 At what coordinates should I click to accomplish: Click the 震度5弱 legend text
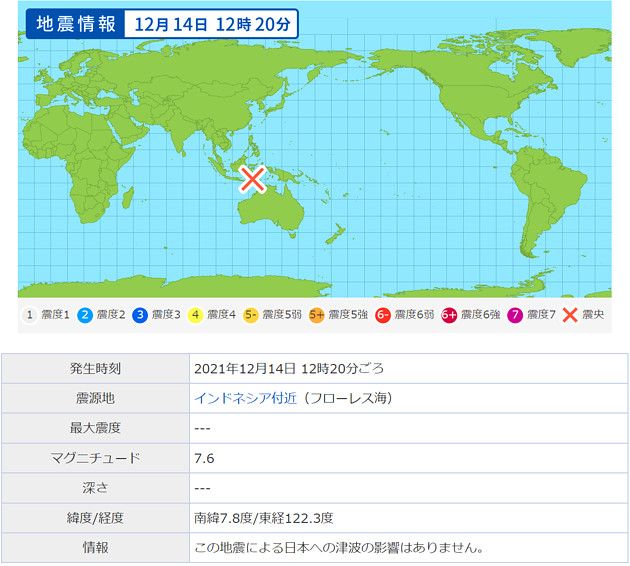click(282, 315)
